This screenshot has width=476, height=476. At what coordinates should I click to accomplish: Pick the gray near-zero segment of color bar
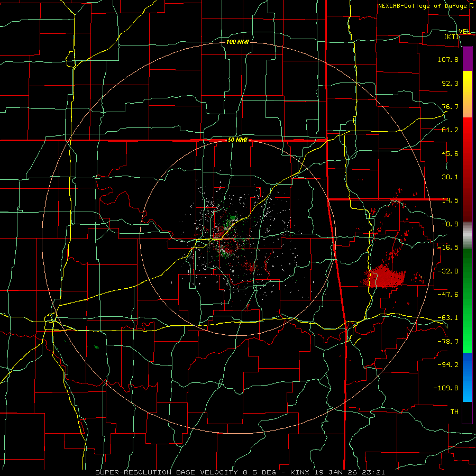[467, 235]
